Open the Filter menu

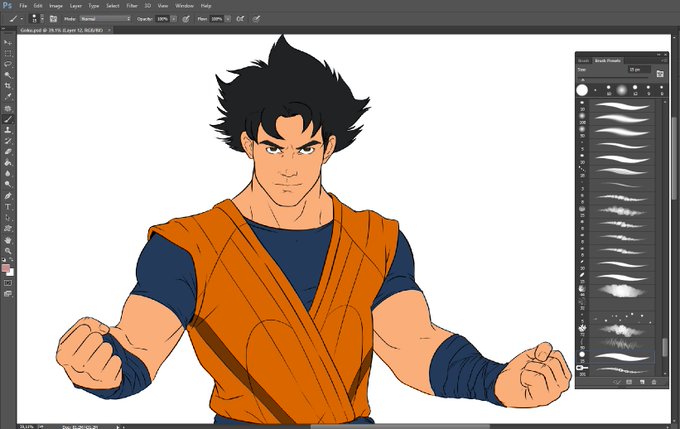click(132, 6)
